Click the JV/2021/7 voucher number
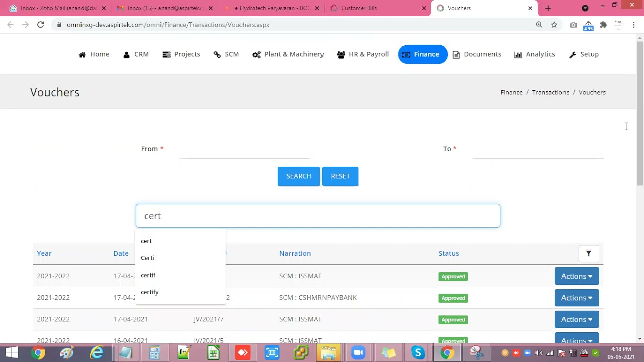 (x=209, y=319)
